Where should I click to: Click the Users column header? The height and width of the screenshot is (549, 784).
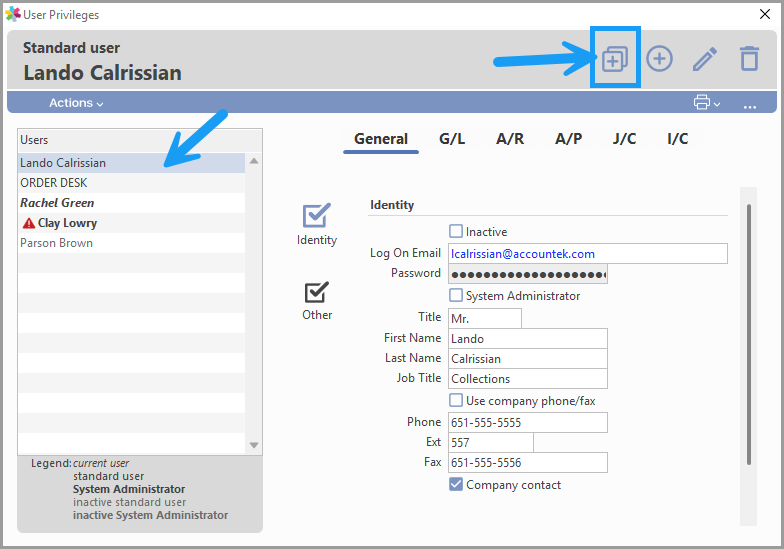tap(140, 140)
